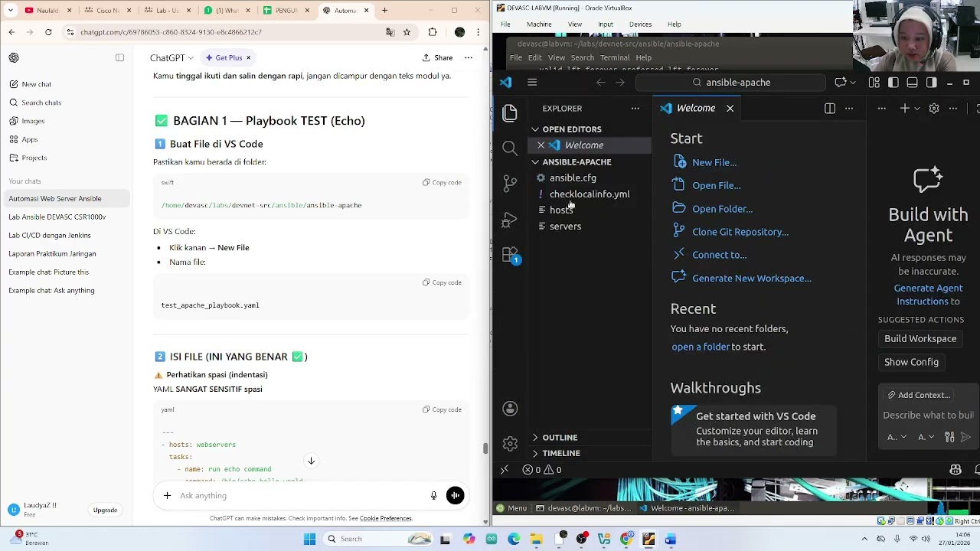980x551 pixels.
Task: Start ChatGPT voice mode button
Action: coord(455,496)
